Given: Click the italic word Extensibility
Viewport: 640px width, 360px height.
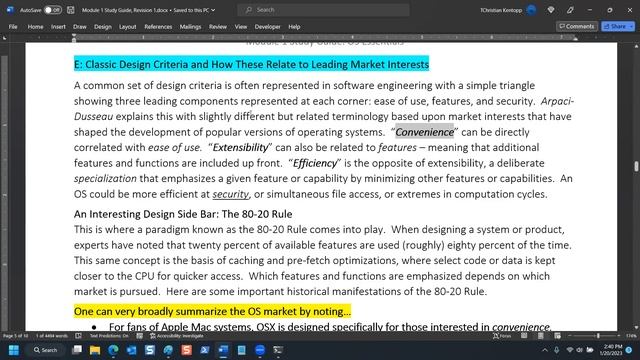Looking at the screenshot, I should click(240, 148).
